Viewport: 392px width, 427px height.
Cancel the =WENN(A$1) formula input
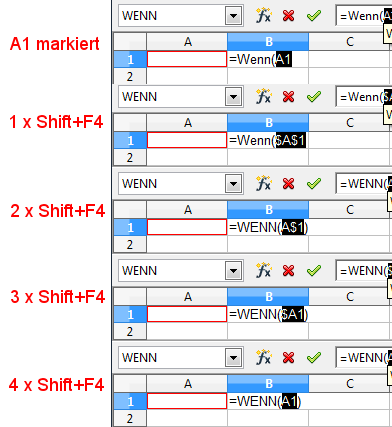coord(288,184)
